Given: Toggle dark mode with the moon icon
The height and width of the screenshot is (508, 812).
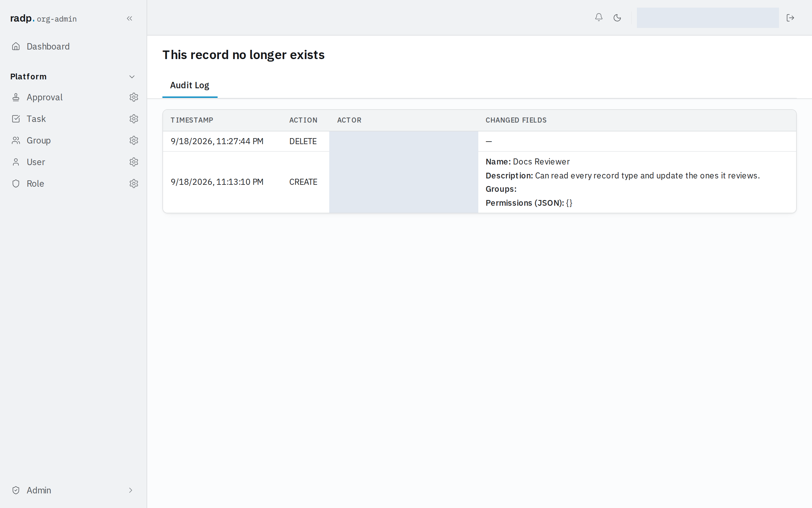Looking at the screenshot, I should click(x=617, y=17).
